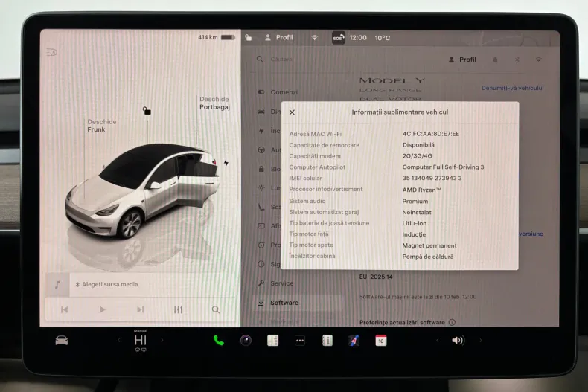Tap the 10°C outside temperature
The image size is (588, 392).
click(x=382, y=38)
